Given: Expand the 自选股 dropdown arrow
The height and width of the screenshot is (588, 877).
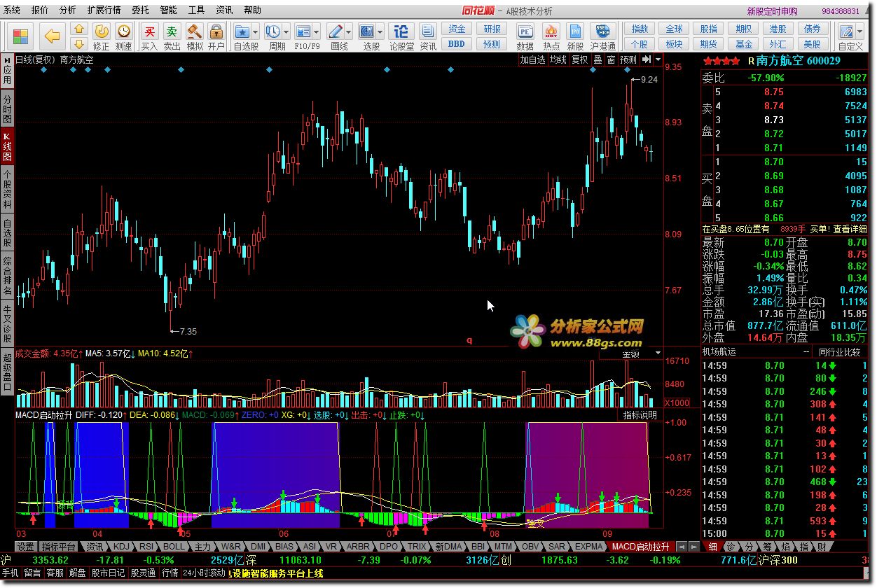Looking at the screenshot, I should coord(255,31).
